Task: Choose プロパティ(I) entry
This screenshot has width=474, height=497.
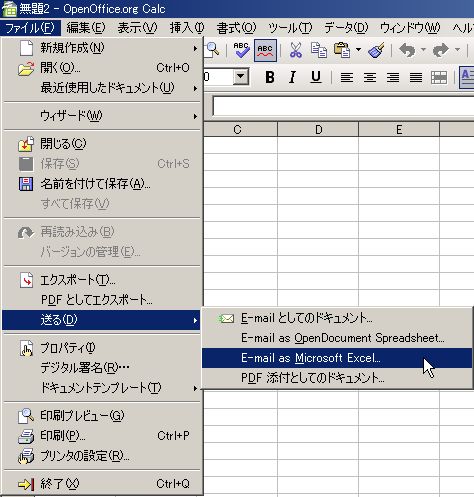Action: coord(101,348)
